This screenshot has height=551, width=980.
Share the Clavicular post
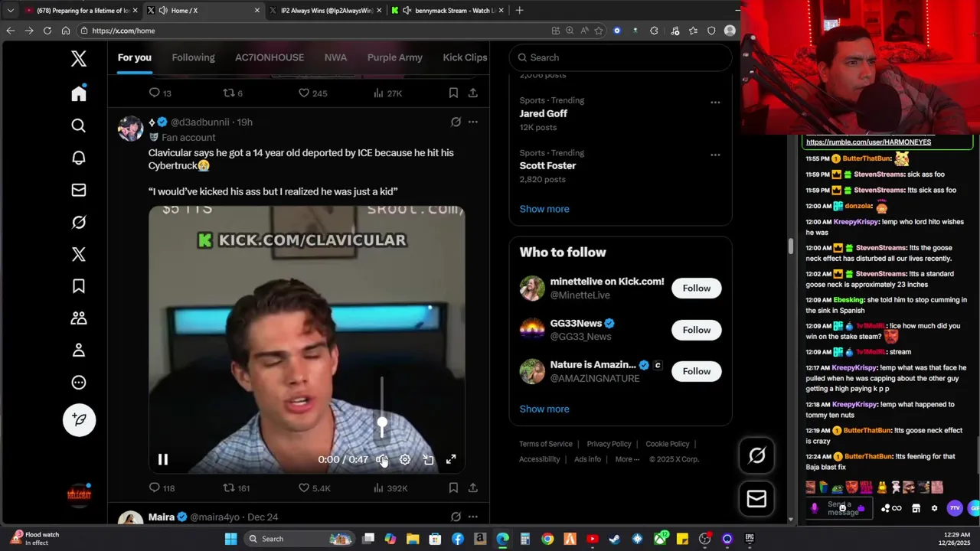click(x=473, y=487)
